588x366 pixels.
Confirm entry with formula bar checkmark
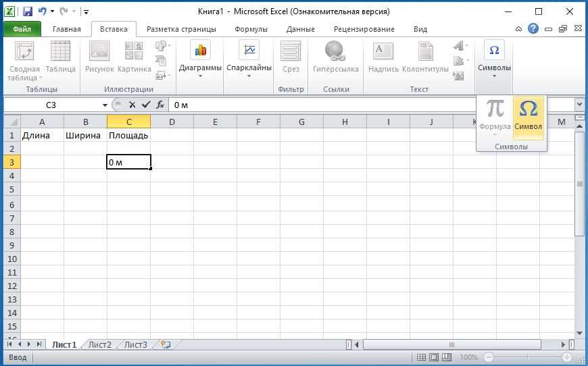pyautogui.click(x=145, y=105)
